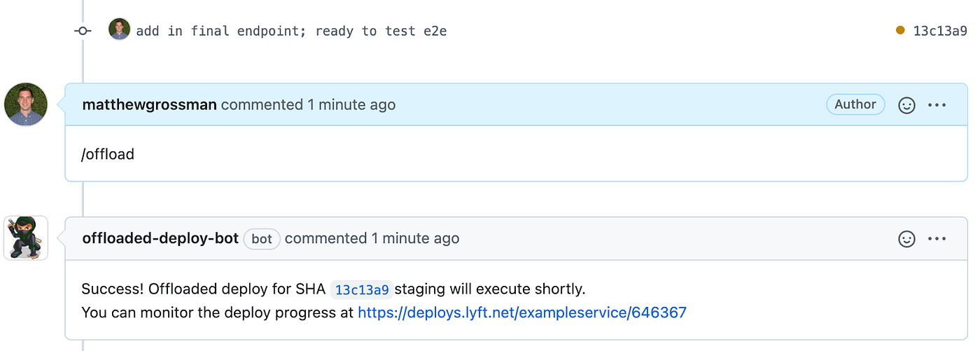Click SHA 13c13a9 inside bot comment
The height and width of the screenshot is (351, 980).
pyautogui.click(x=361, y=289)
